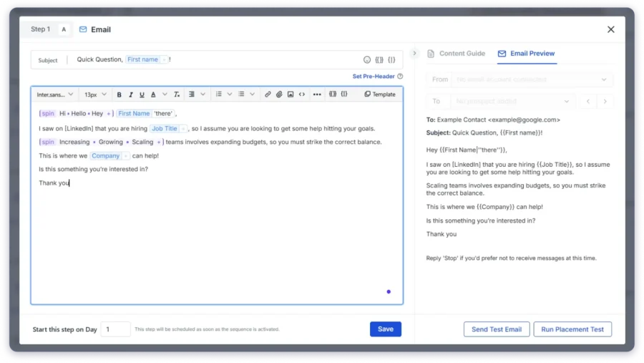Click the 'Increasing' spin word

point(74,142)
